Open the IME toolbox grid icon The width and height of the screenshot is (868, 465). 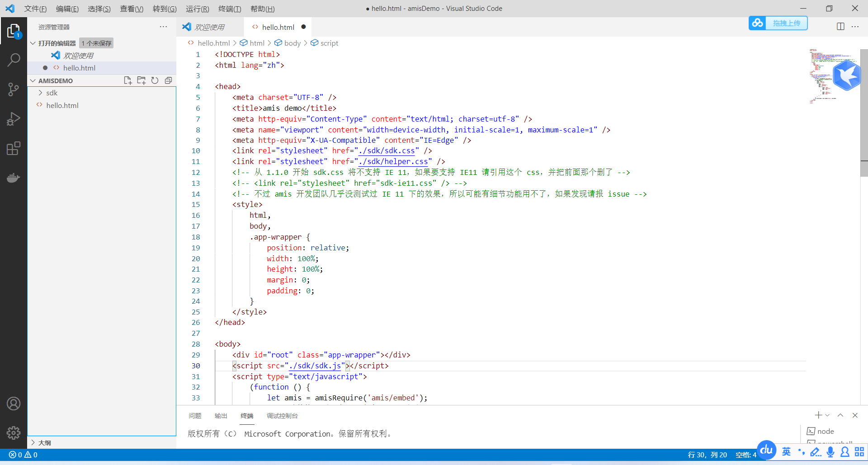[859, 452]
